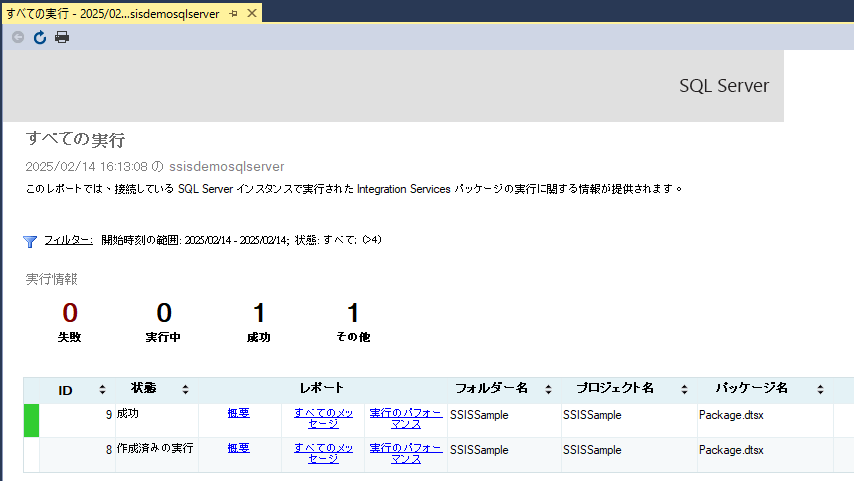Click SSISSample project name in row 8

(x=592, y=450)
